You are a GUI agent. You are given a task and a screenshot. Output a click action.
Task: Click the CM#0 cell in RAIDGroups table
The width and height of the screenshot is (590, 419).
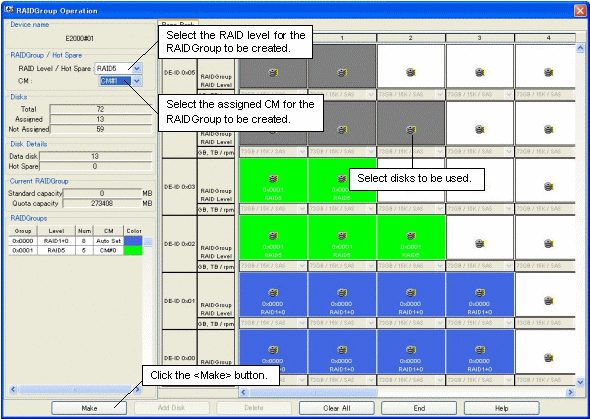point(109,250)
